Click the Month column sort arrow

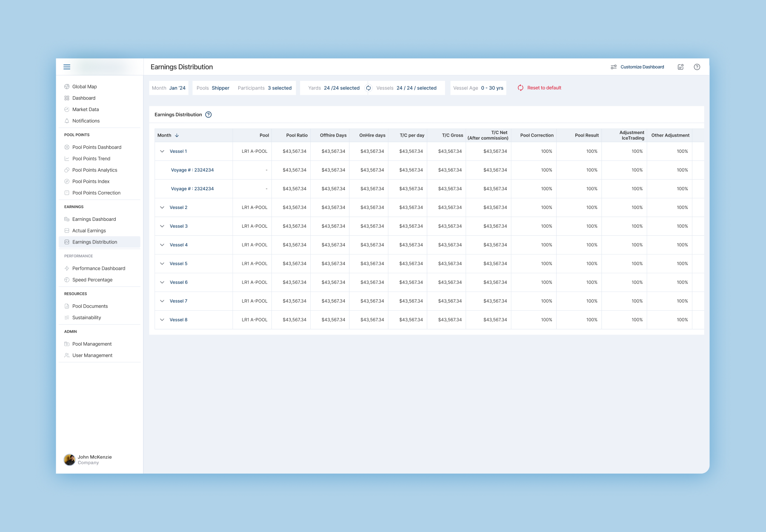177,135
